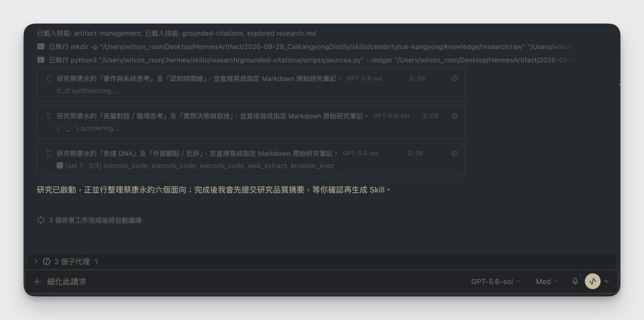Open the Med effort dropdown
644x320 pixels.
[547, 282]
